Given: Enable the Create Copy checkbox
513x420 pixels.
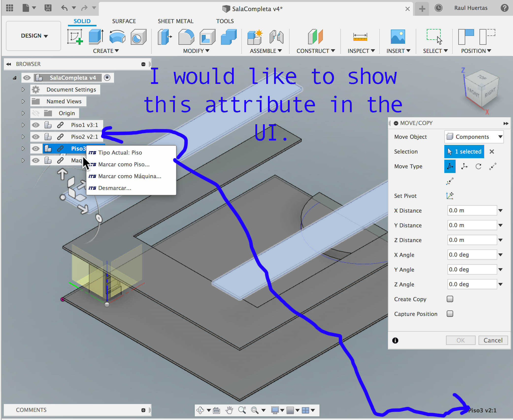Looking at the screenshot, I should (x=450, y=299).
